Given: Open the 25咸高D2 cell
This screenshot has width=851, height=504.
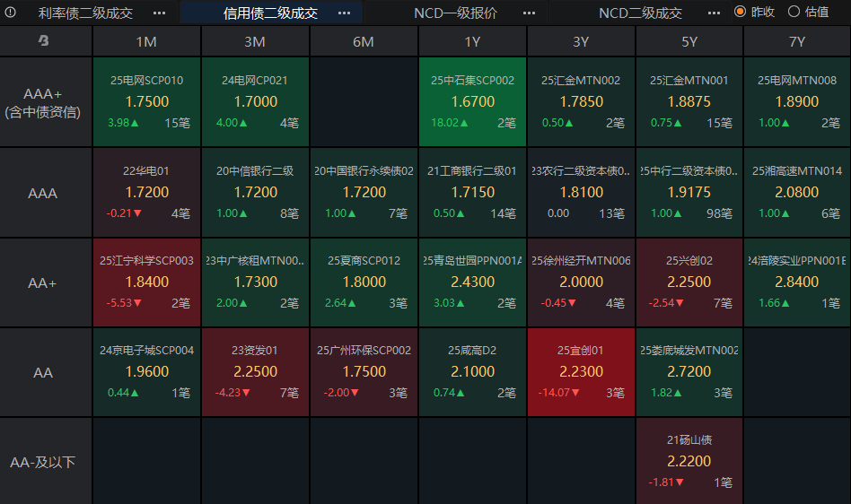Looking at the screenshot, I should coord(472,372).
